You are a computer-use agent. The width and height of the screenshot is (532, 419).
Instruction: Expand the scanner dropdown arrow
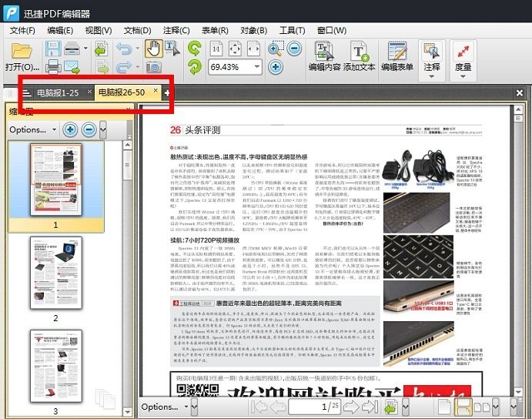(x=85, y=49)
